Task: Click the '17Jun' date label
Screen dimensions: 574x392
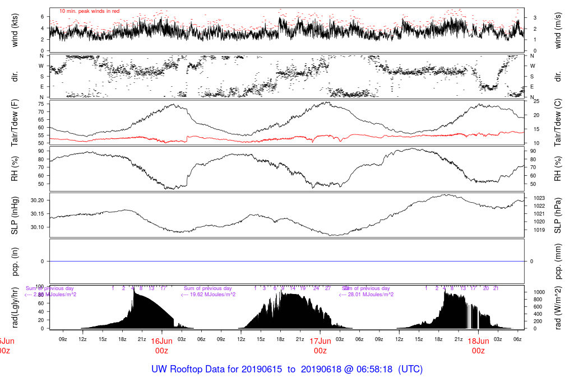Action: [320, 341]
